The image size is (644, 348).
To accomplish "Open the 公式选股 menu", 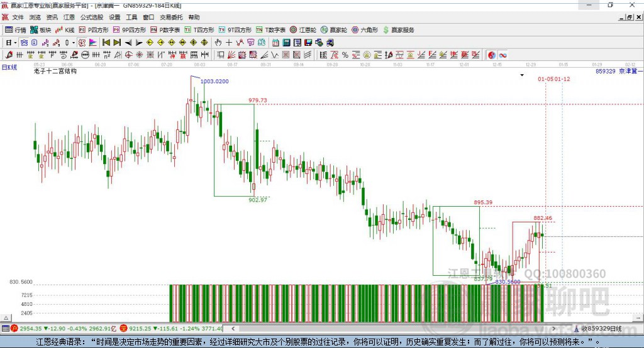I will pyautogui.click(x=92, y=17).
